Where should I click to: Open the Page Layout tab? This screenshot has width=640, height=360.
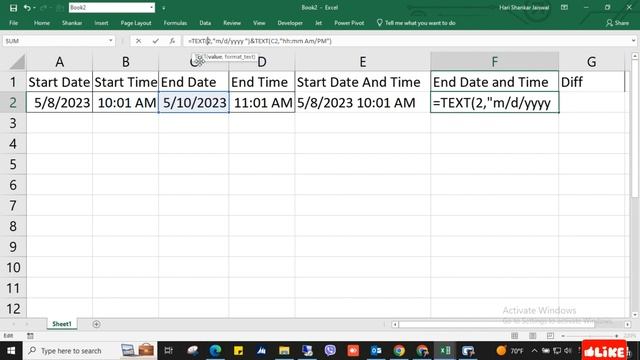[x=136, y=23]
